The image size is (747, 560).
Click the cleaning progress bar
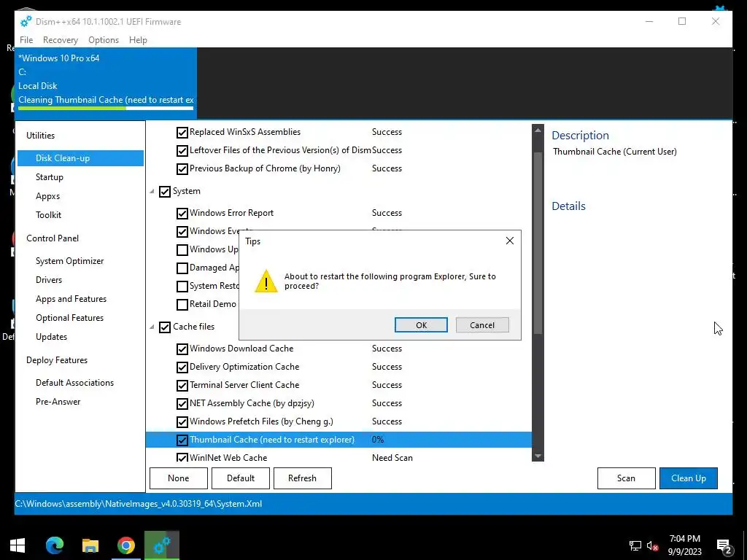click(x=106, y=108)
